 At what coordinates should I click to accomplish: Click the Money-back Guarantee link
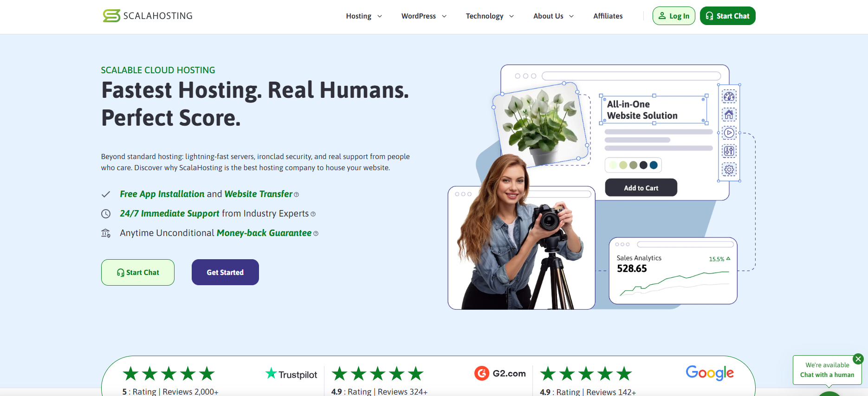tap(264, 233)
